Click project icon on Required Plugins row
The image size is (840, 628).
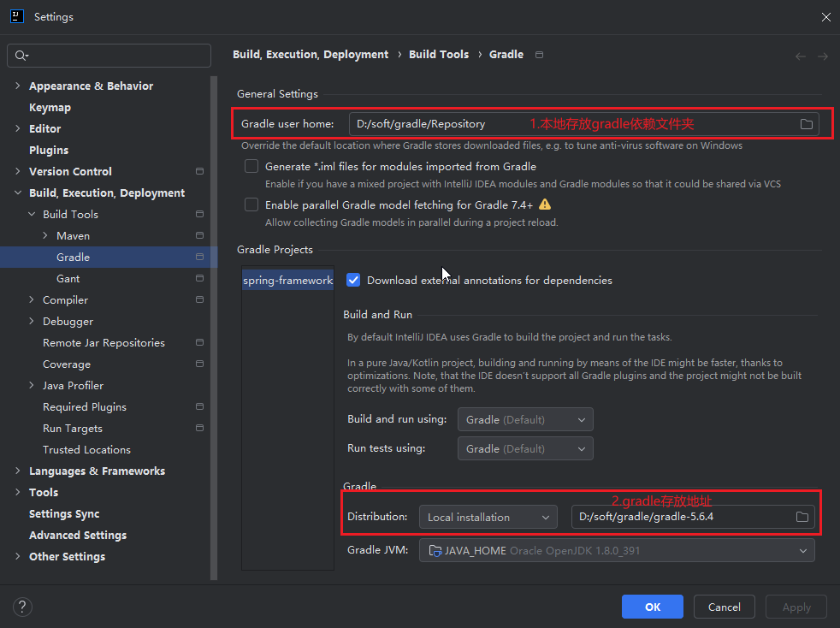pyautogui.click(x=200, y=407)
